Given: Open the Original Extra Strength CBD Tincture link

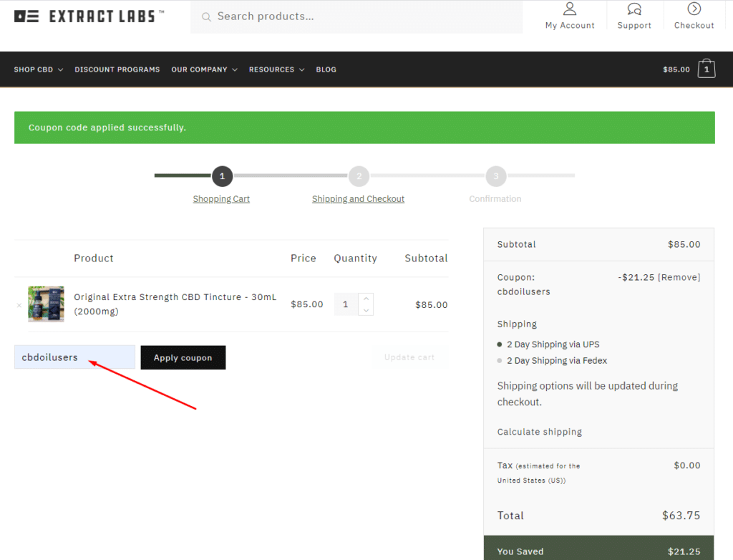Looking at the screenshot, I should (175, 304).
